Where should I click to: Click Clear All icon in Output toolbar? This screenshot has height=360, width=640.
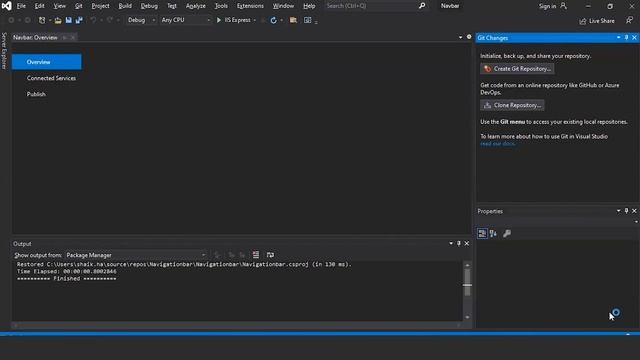click(256, 255)
